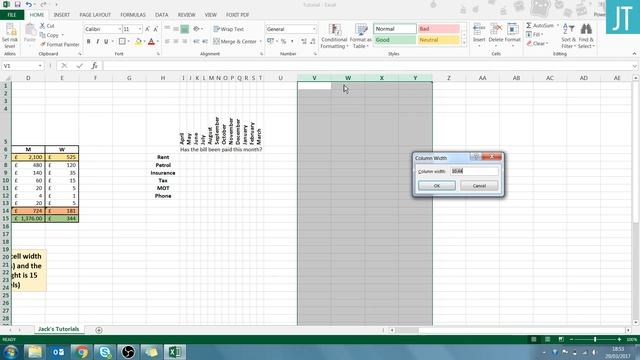
Task: Select the Jack's Tutorials sheet tab
Action: pyautogui.click(x=59, y=329)
